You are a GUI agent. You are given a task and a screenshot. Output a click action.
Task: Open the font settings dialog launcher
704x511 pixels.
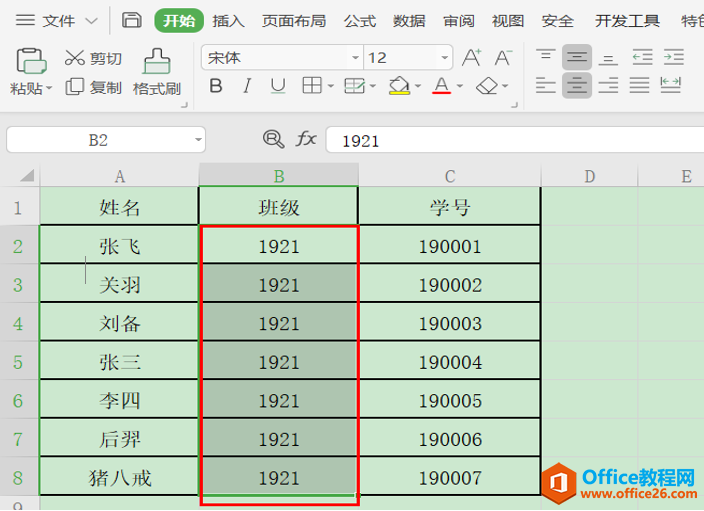pyautogui.click(x=515, y=105)
